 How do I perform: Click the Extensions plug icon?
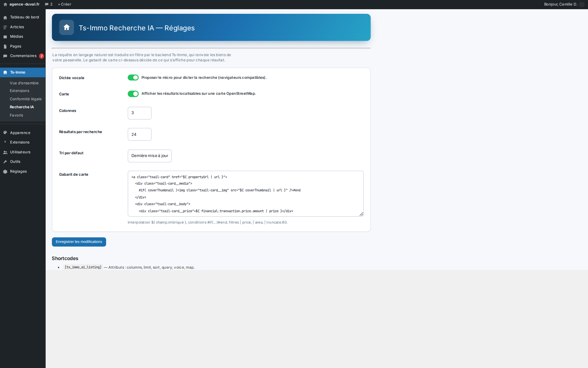[x=5, y=142]
